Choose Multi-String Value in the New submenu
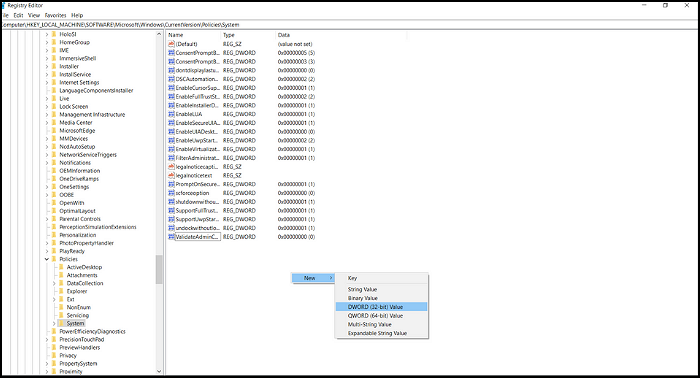Image resolution: width=700 pixels, height=378 pixels. 381,324
